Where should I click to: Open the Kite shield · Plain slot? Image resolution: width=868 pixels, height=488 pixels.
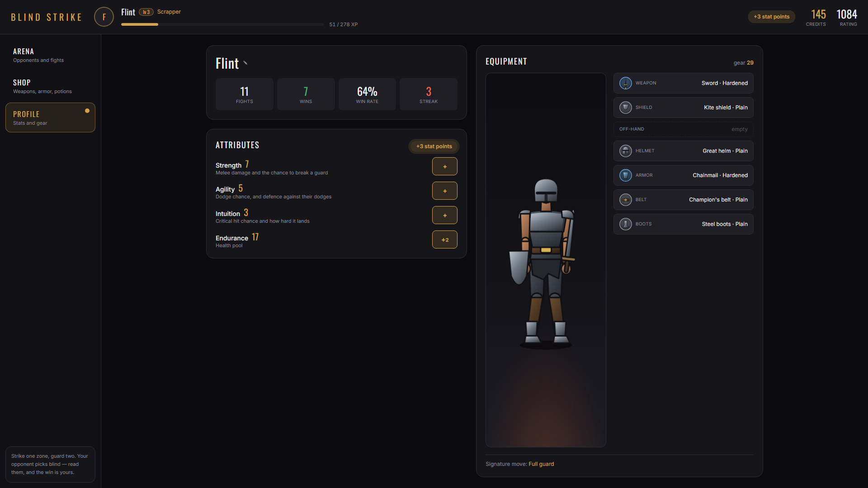coord(684,108)
